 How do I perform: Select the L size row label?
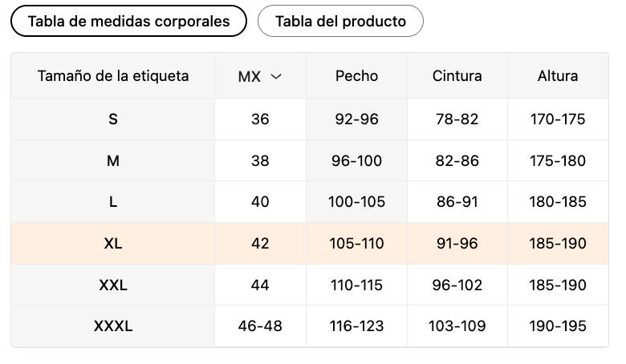pyautogui.click(x=113, y=202)
